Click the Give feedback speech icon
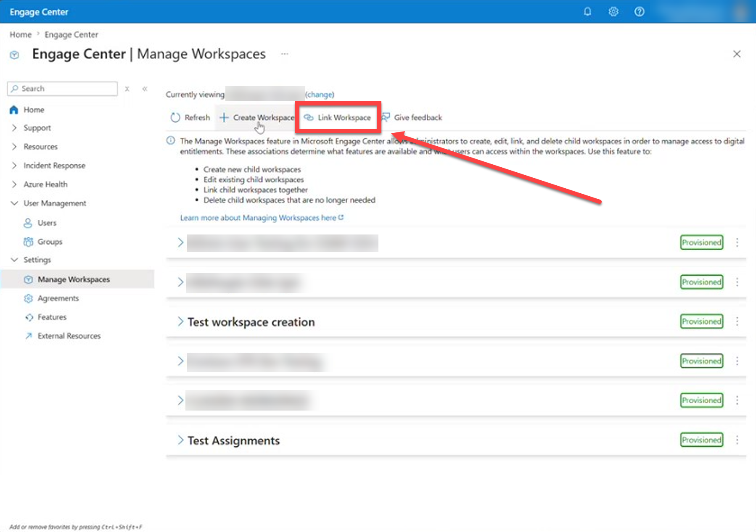This screenshot has height=532, width=756. (x=386, y=117)
